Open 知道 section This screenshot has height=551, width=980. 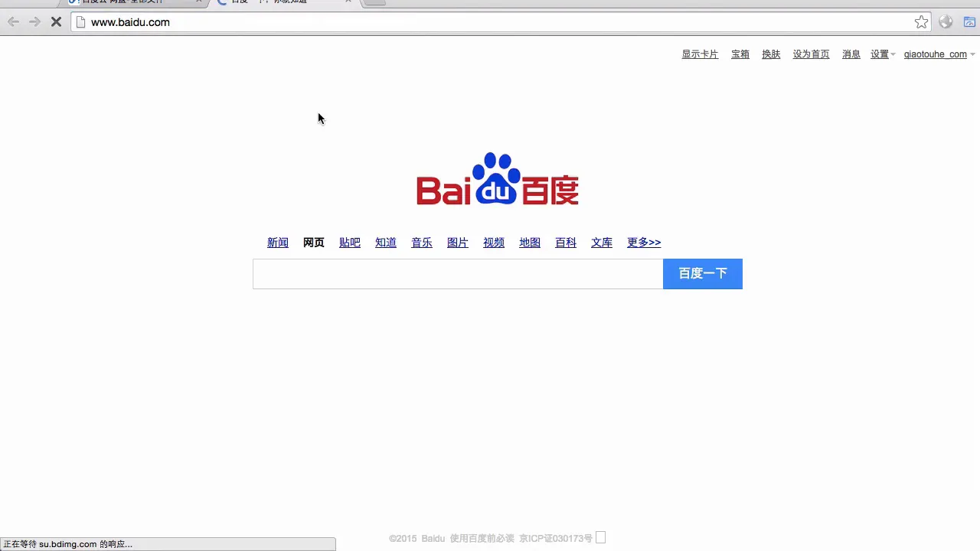(x=386, y=243)
